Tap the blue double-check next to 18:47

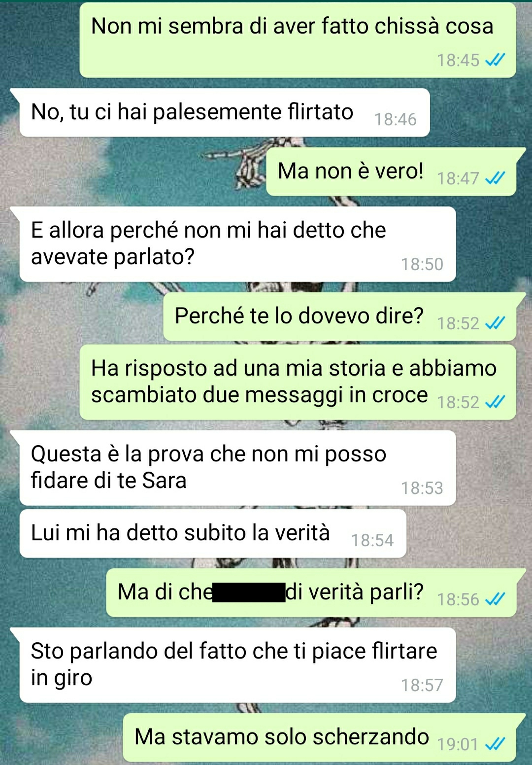(495, 178)
